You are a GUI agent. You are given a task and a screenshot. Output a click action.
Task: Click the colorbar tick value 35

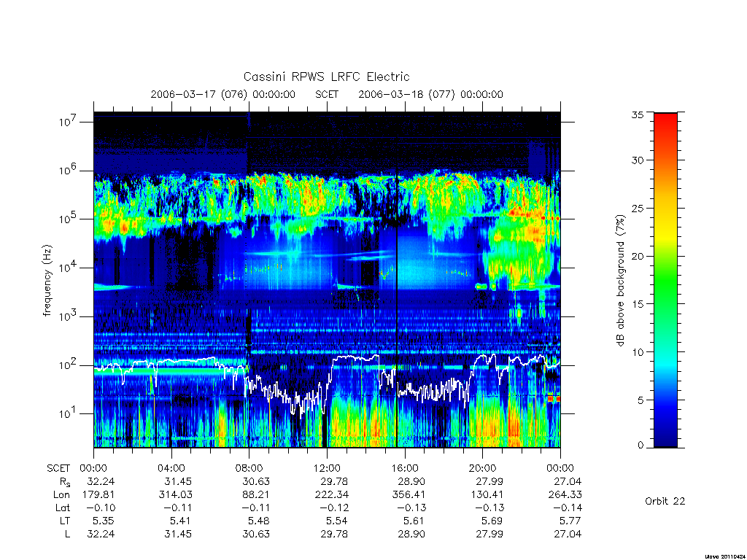tap(638, 114)
